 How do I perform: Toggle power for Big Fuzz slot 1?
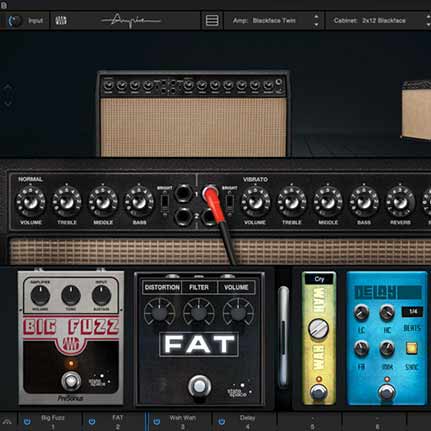click(x=27, y=422)
